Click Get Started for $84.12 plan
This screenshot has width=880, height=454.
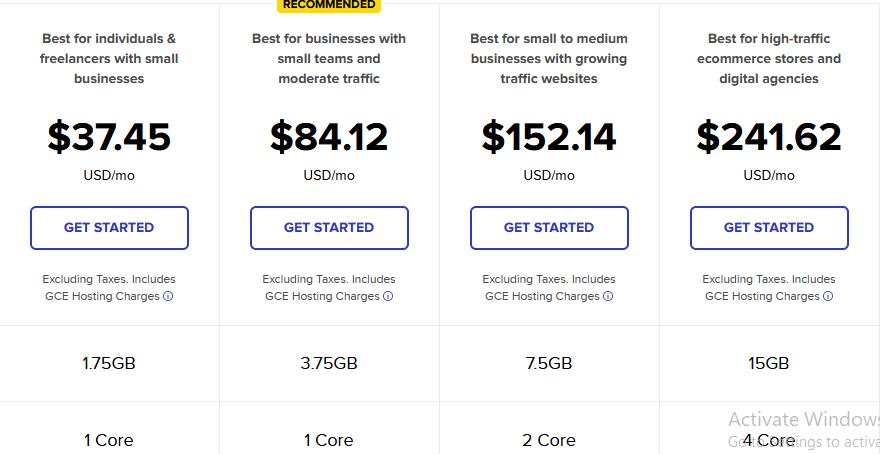coord(329,228)
